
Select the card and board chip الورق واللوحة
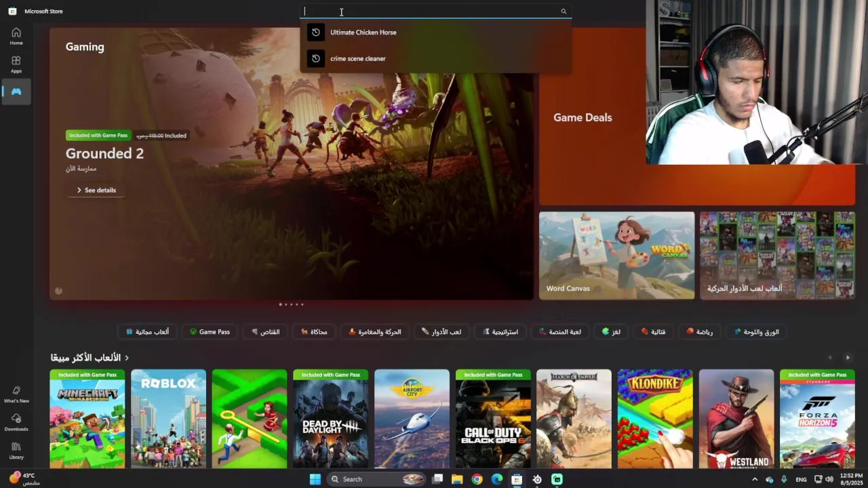tap(756, 331)
